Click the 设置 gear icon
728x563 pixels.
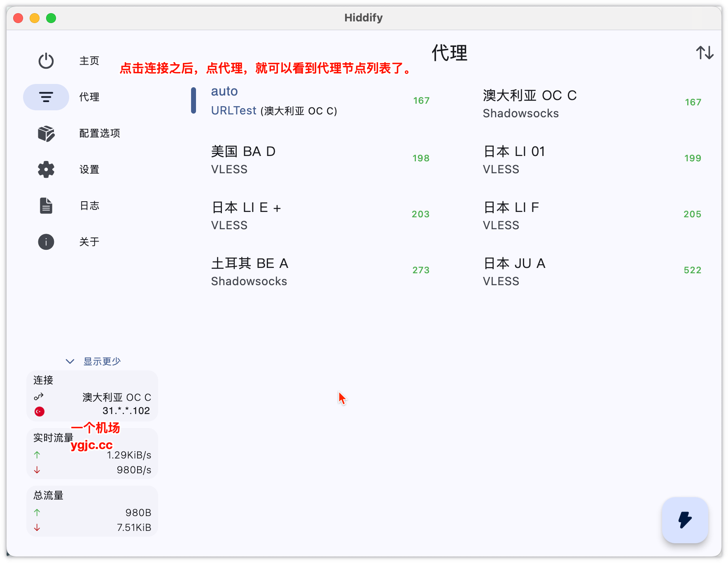46,170
